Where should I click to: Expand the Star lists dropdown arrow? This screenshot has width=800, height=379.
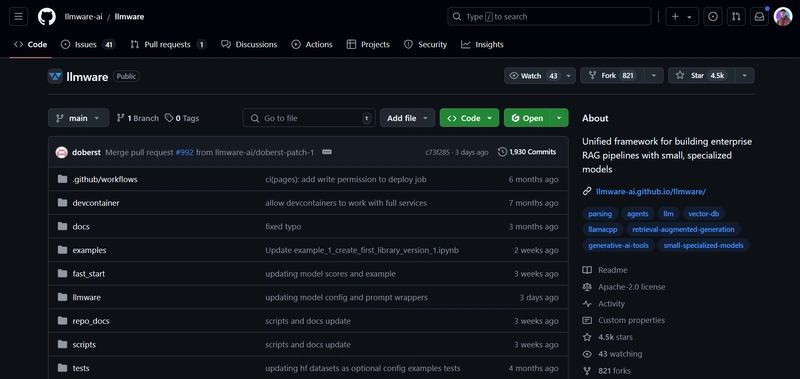pyautogui.click(x=744, y=75)
